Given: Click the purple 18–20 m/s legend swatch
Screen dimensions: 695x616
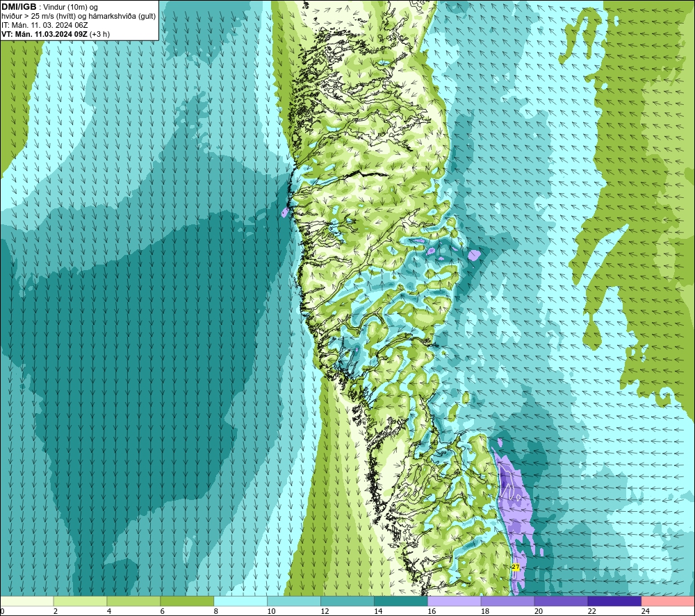Looking at the screenshot, I should pos(507,601).
